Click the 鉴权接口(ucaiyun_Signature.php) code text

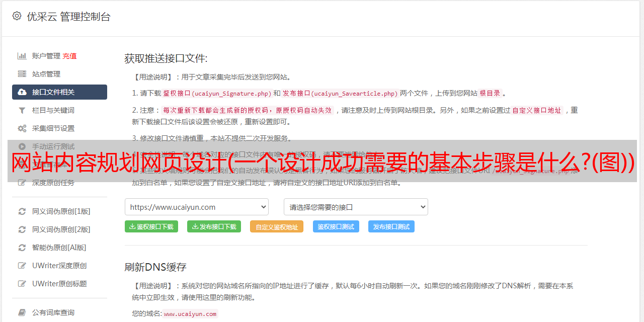click(x=217, y=93)
